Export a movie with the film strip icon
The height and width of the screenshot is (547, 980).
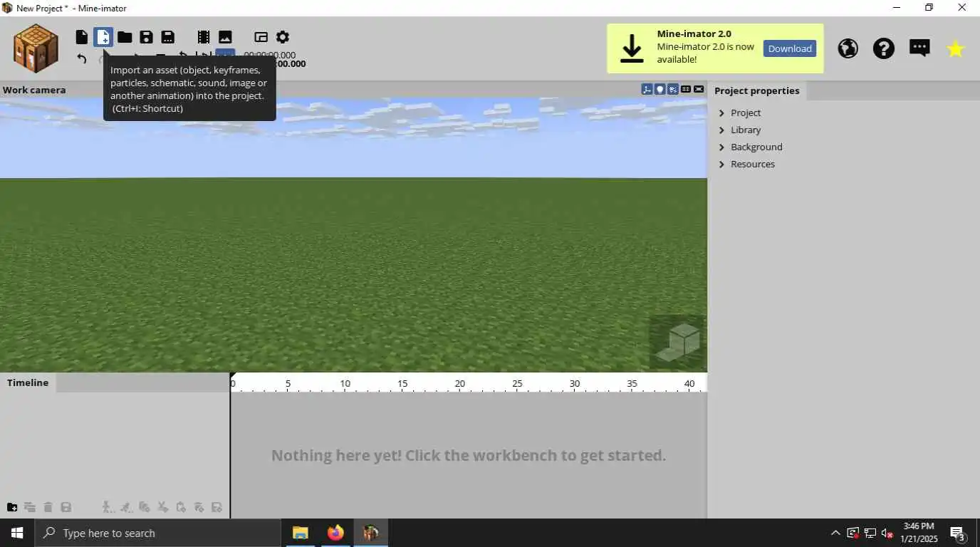[204, 37]
